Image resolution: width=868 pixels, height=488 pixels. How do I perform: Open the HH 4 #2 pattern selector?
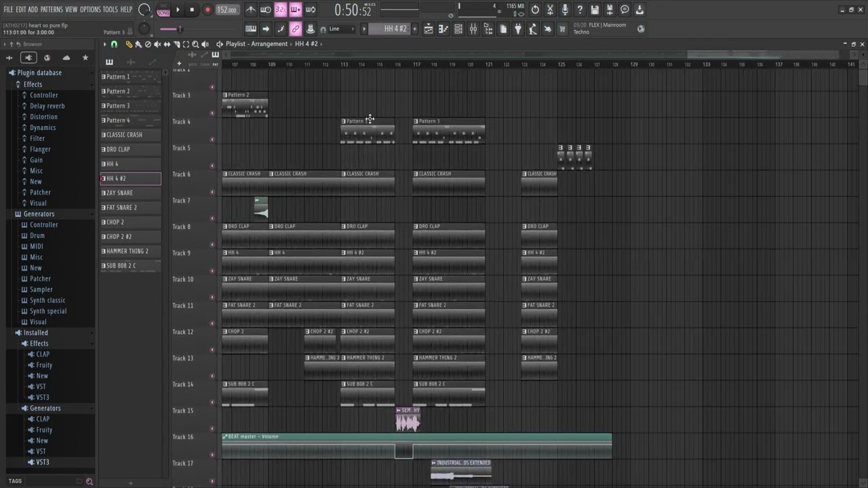click(389, 28)
